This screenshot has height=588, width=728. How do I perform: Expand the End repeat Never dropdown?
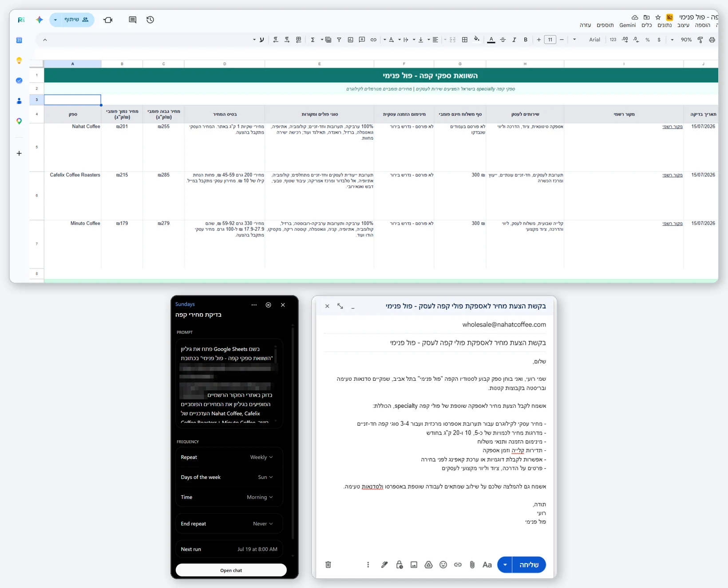click(263, 524)
